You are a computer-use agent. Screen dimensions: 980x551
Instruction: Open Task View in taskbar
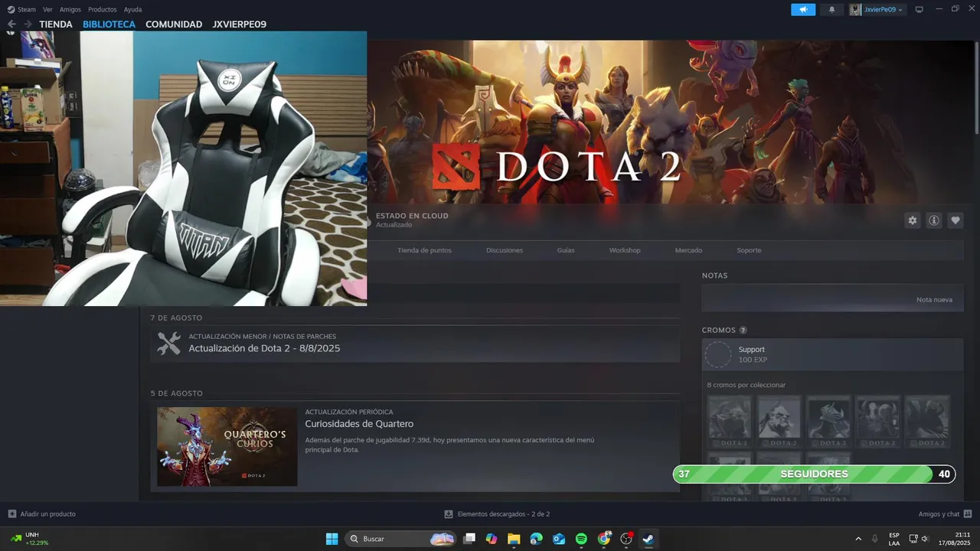(x=470, y=539)
